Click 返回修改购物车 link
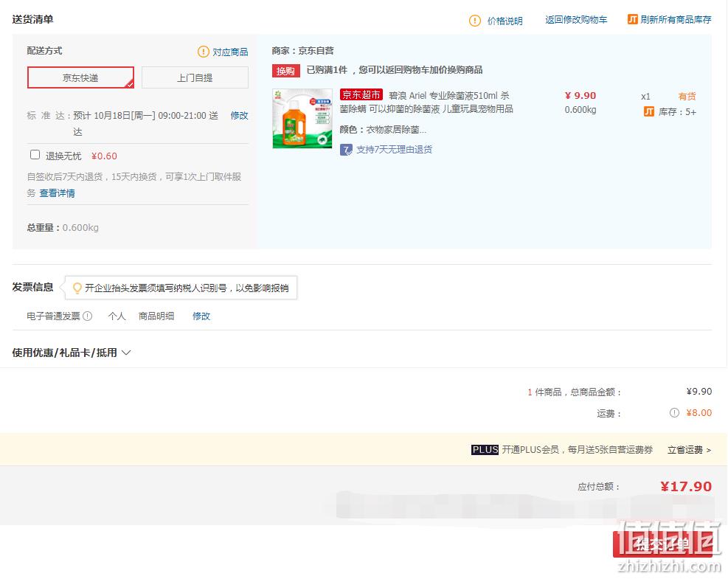This screenshot has width=728, height=579. (576, 19)
